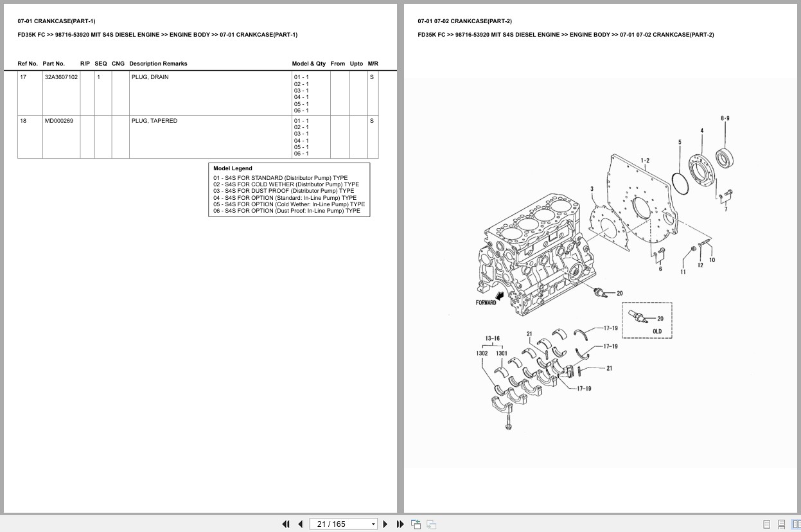Click the Ref No. column header

[x=28, y=64]
